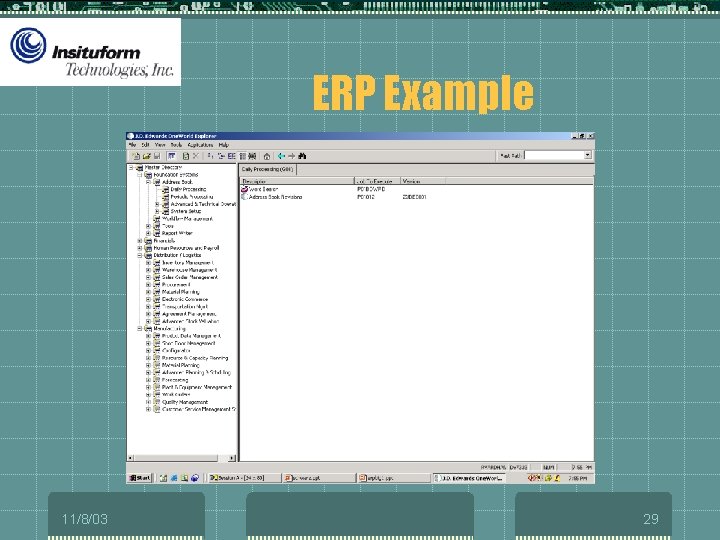The width and height of the screenshot is (720, 540).
Task: Select Plant & Equipment Management item
Action: tap(197, 387)
